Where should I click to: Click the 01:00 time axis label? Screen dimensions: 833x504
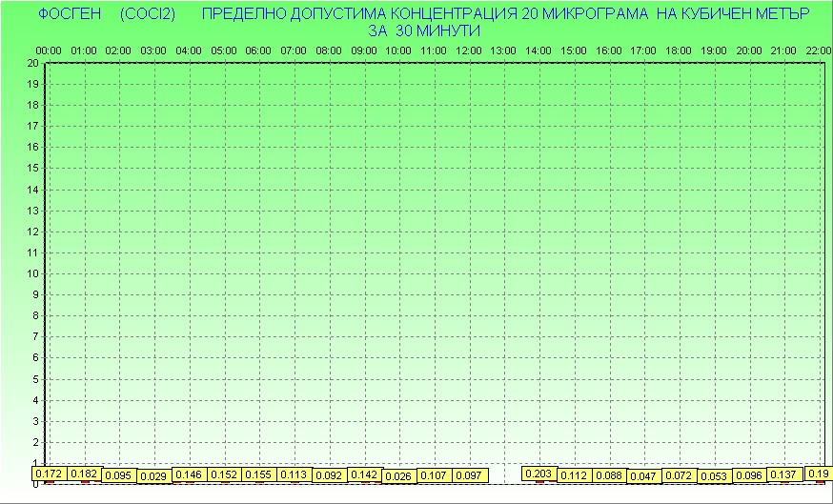84,51
